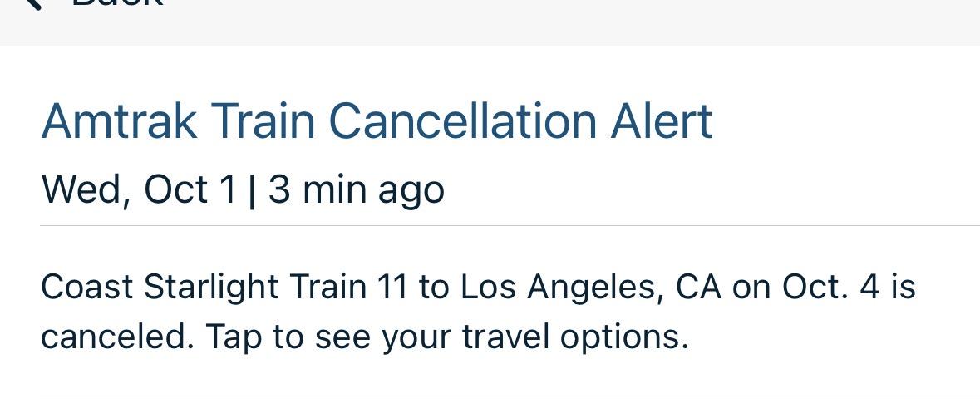The width and height of the screenshot is (980, 413).
Task: Open the Amtrak Train Cancellation Alert title
Action: pyautogui.click(x=377, y=121)
